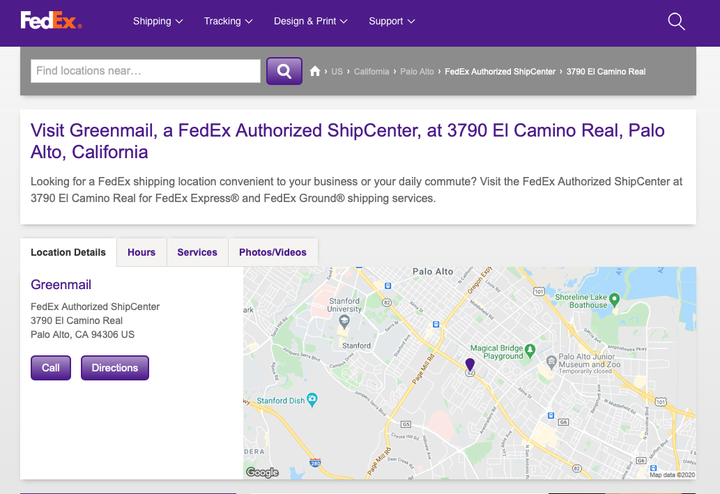Click the Call button

coord(51,368)
